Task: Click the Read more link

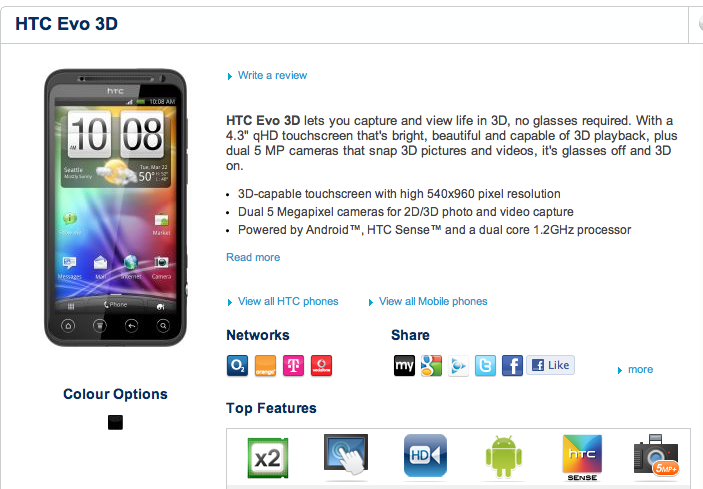Action: tap(253, 257)
